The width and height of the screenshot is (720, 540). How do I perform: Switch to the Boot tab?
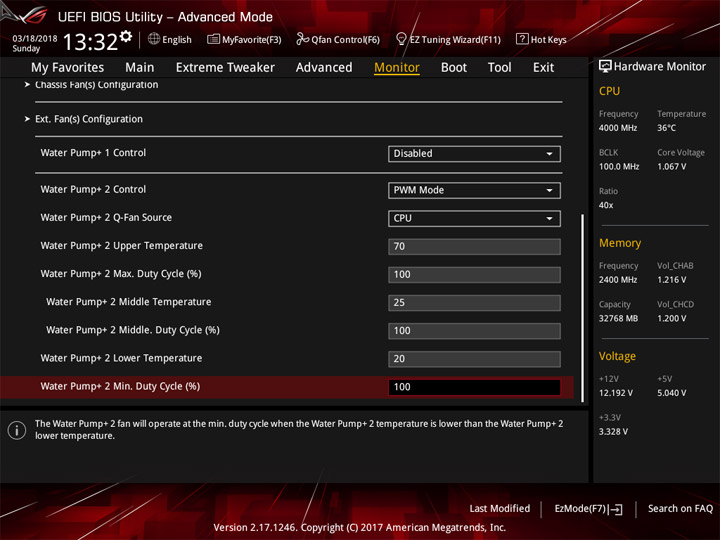[x=454, y=68]
